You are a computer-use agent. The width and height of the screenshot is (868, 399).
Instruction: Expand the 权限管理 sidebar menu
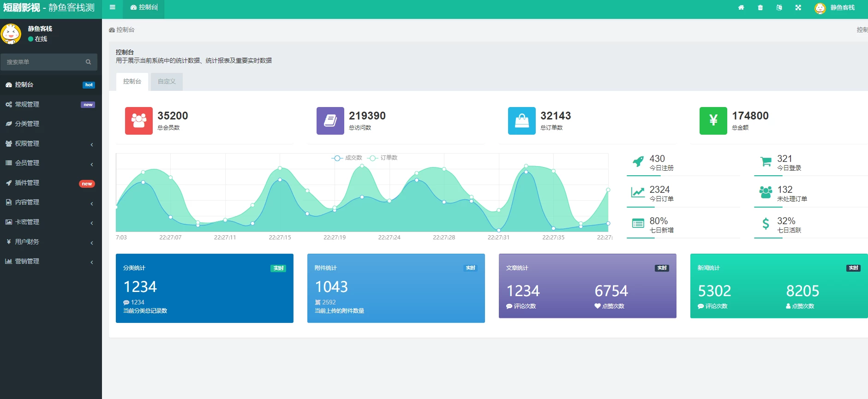pyautogui.click(x=50, y=143)
